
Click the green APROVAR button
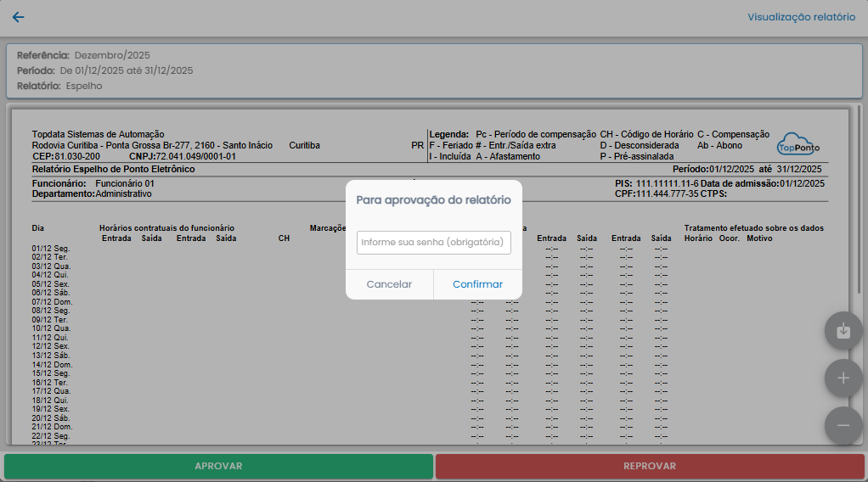218,466
